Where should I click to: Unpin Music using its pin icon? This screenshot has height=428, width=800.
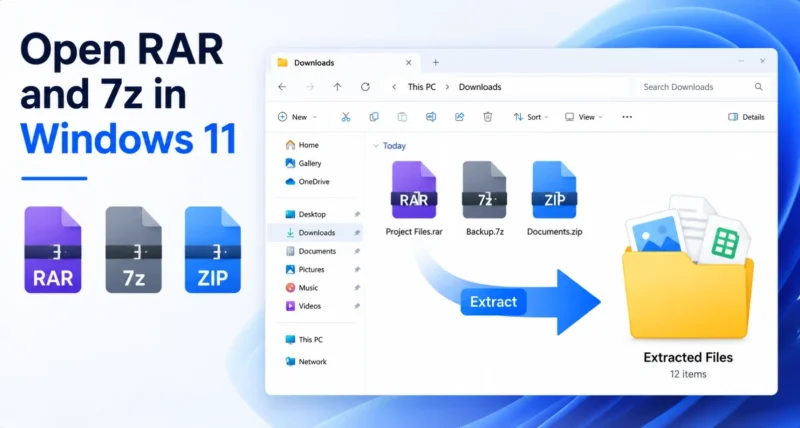(x=357, y=288)
